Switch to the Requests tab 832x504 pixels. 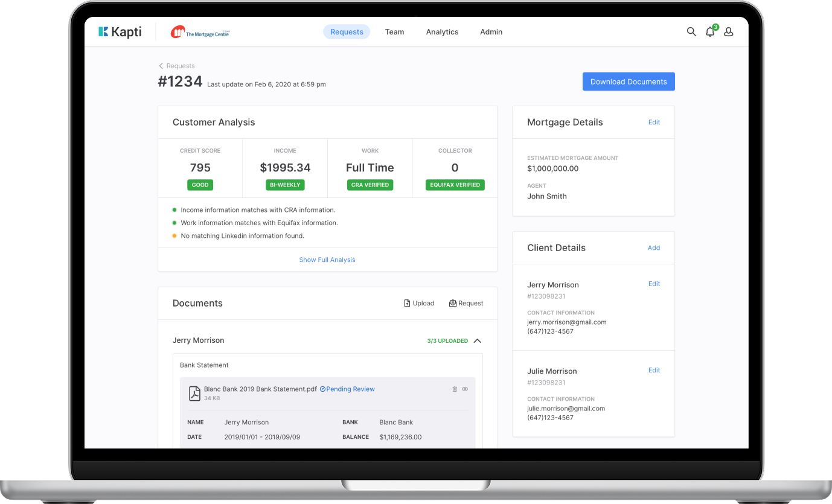(347, 32)
